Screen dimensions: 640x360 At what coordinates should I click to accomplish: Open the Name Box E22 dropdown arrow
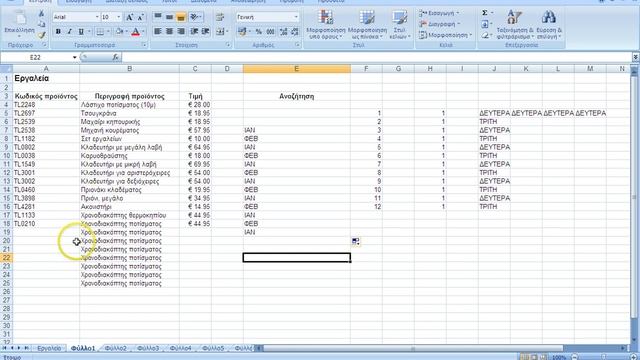[75, 58]
